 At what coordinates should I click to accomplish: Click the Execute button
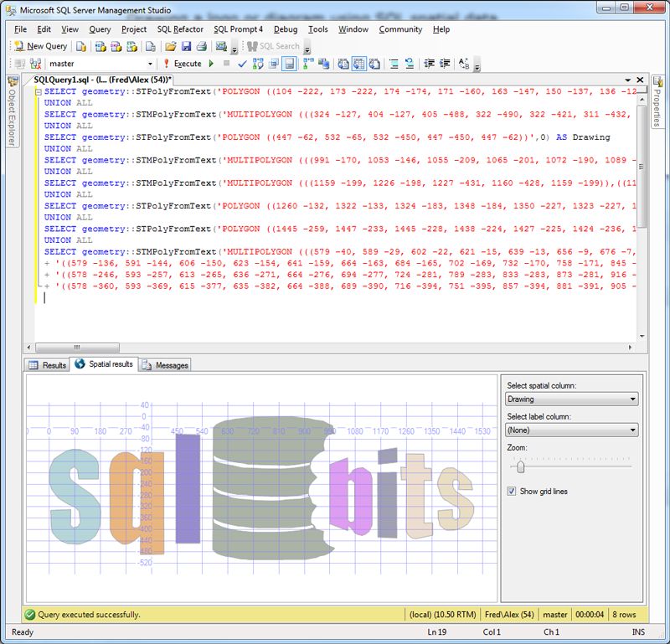(x=183, y=64)
